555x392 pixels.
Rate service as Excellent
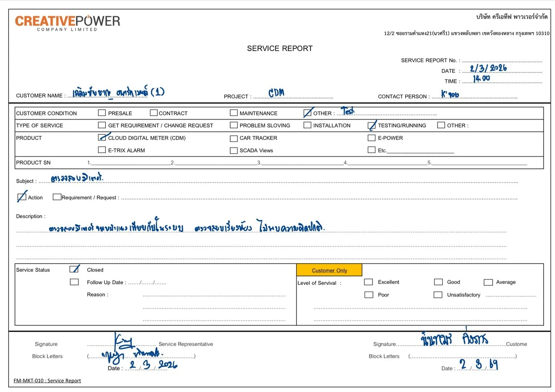click(369, 282)
